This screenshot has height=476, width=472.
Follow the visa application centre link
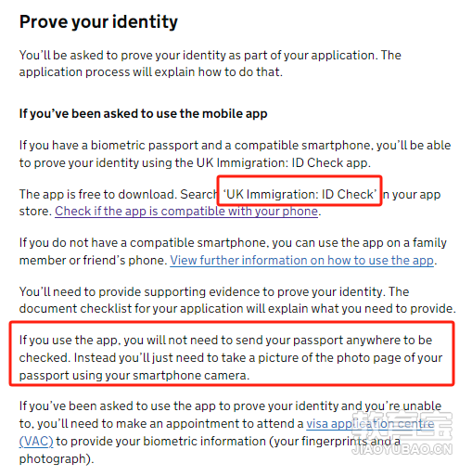click(370, 424)
